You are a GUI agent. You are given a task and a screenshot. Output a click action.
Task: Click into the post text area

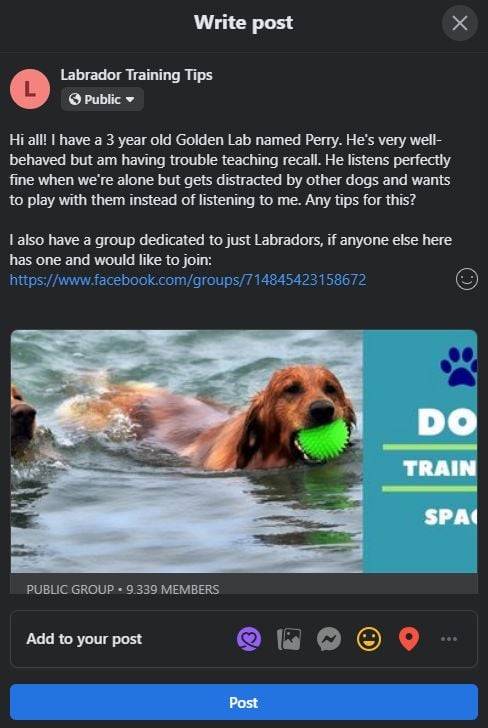coord(231,210)
